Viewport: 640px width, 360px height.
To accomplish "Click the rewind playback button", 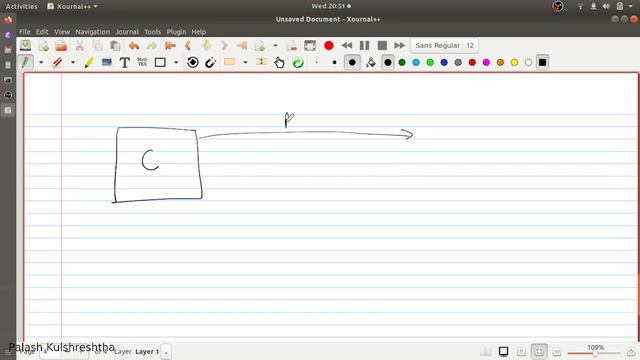I will (x=347, y=45).
